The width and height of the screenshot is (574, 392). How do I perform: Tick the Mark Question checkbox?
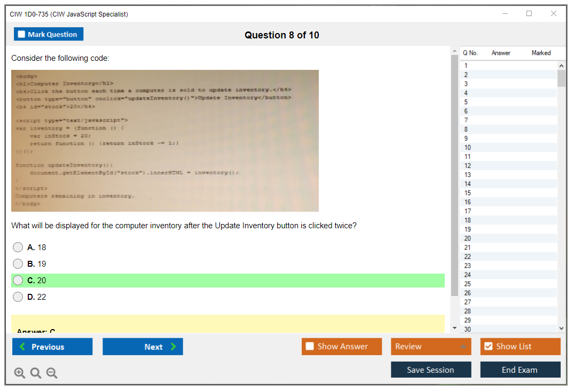pos(22,35)
